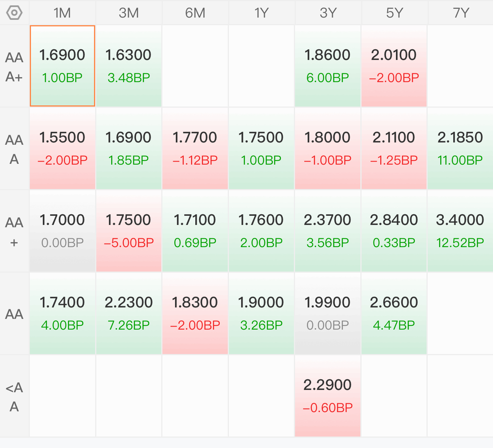Open the <AA 3Y cell showing 2.2900
The image size is (493, 448).
point(328,396)
